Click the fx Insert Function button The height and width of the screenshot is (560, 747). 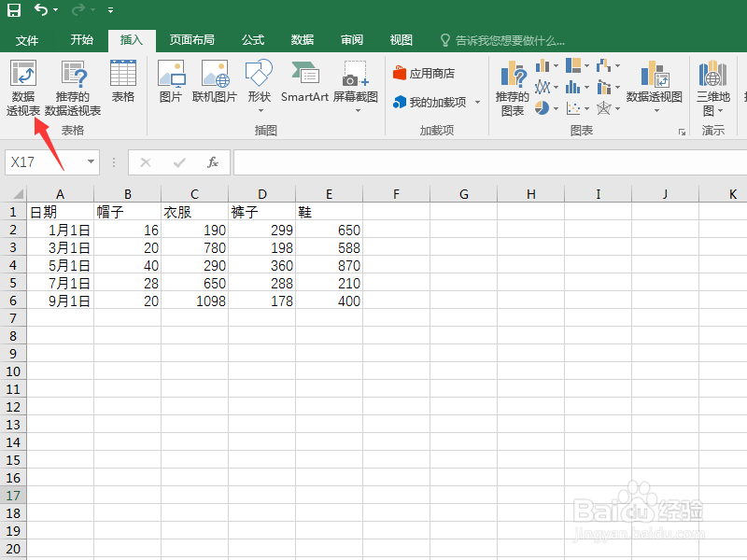[x=213, y=162]
